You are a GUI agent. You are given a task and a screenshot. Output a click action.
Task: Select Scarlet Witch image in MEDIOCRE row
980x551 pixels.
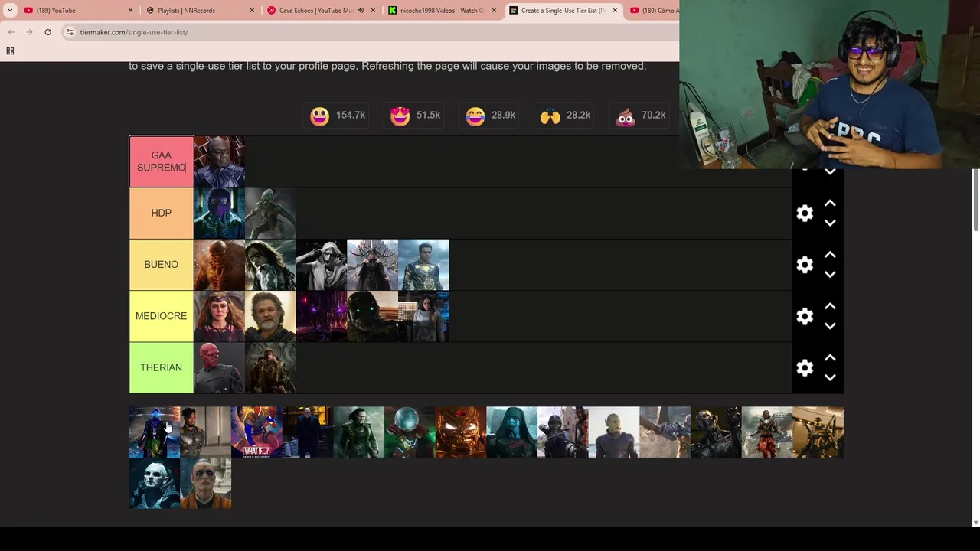click(x=219, y=316)
